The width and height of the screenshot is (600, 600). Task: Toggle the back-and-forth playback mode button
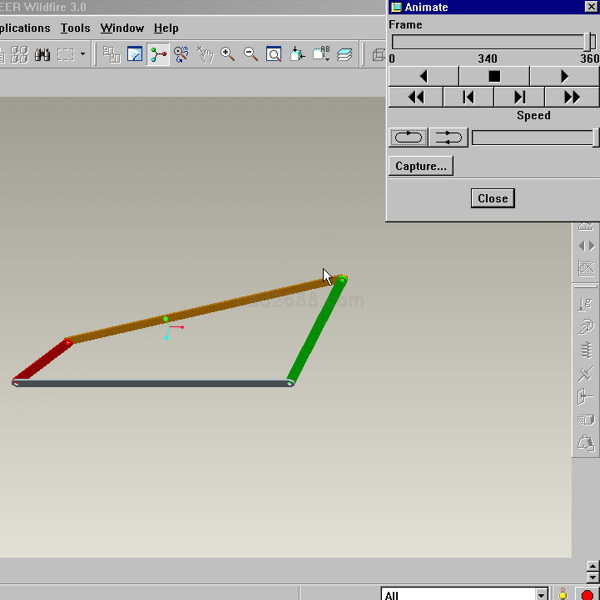448,138
